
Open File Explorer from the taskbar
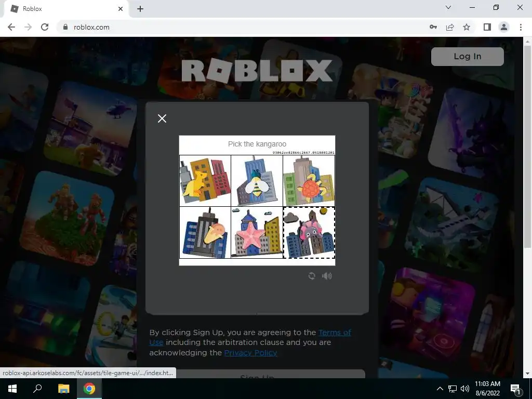click(x=63, y=389)
